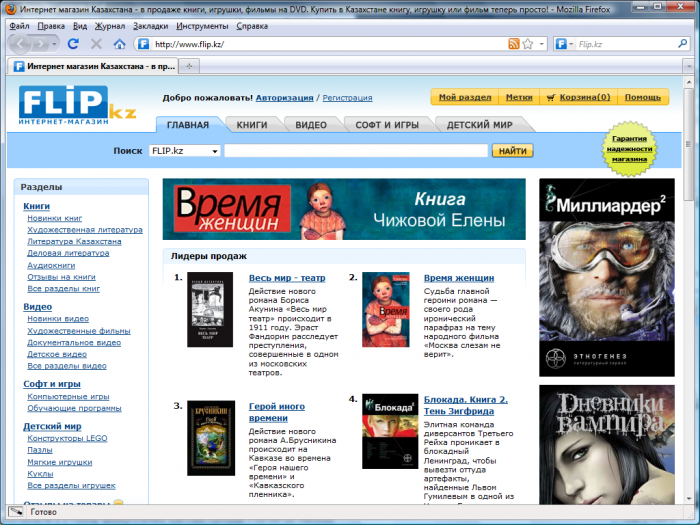This screenshot has width=700, height=525.
Task: Open Новинки книг in sidebar
Action: (54, 218)
